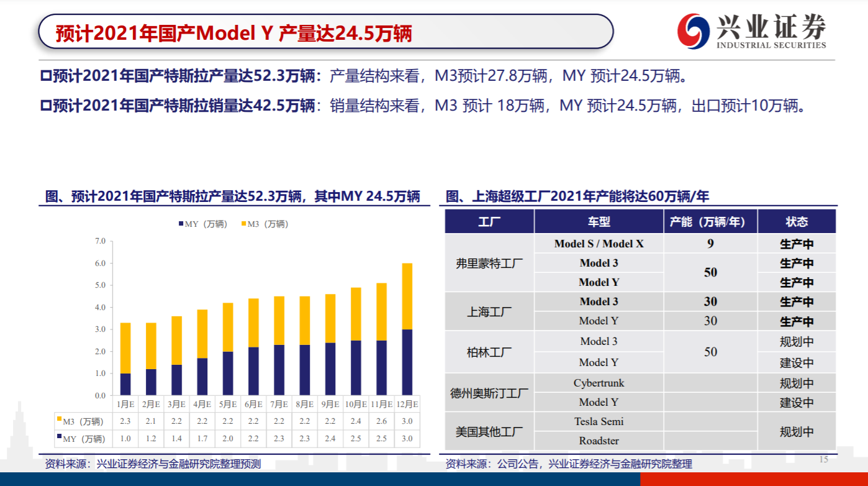Click the 车型 column header
868x486 pixels.
coord(599,222)
